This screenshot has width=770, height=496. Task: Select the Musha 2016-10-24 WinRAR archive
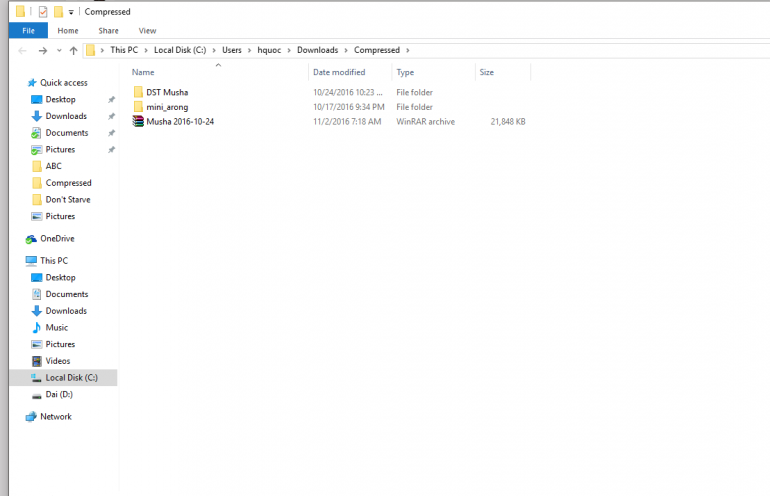click(x=179, y=122)
